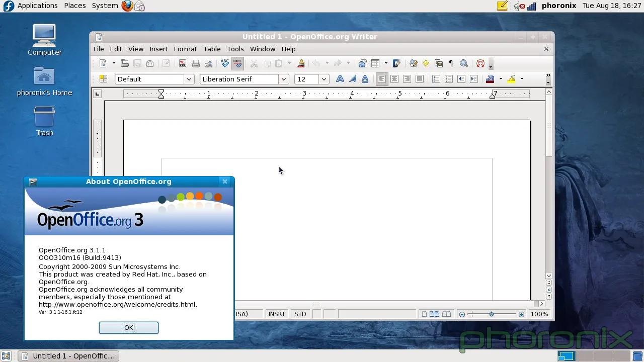644x362 pixels.
Task: Click the Insert Table icon
Action: (375, 63)
